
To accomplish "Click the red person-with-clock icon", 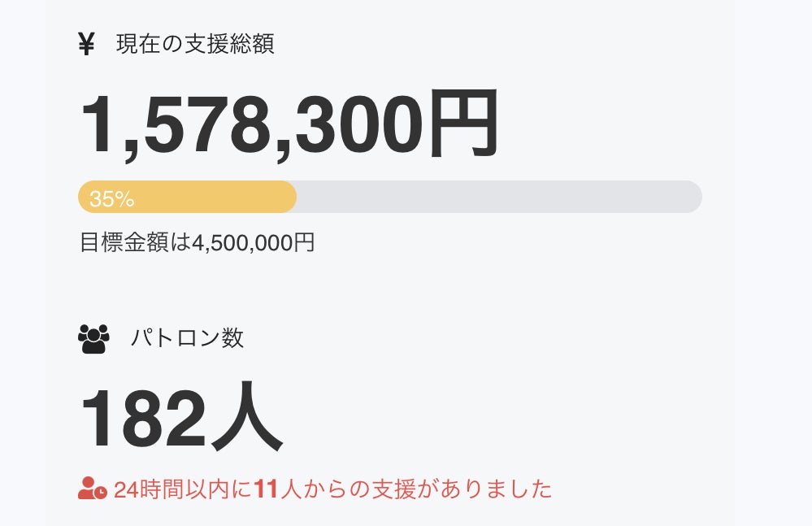I will point(92,489).
